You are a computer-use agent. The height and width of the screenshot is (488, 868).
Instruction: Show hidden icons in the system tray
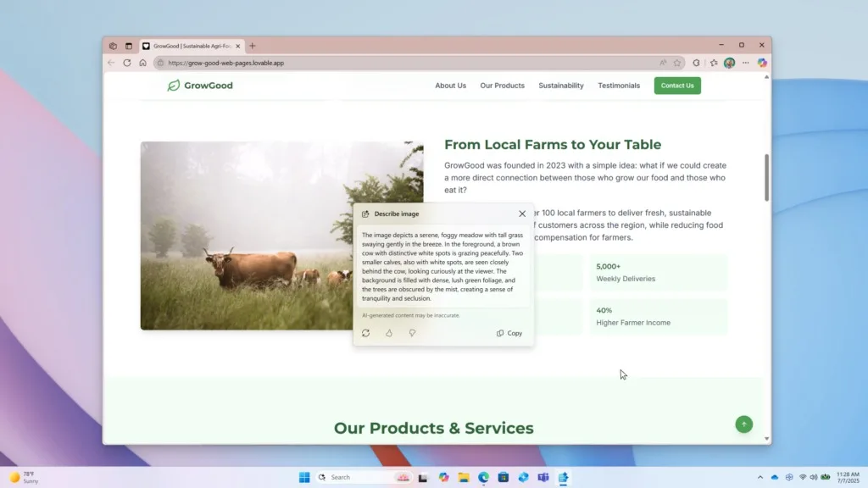759,477
